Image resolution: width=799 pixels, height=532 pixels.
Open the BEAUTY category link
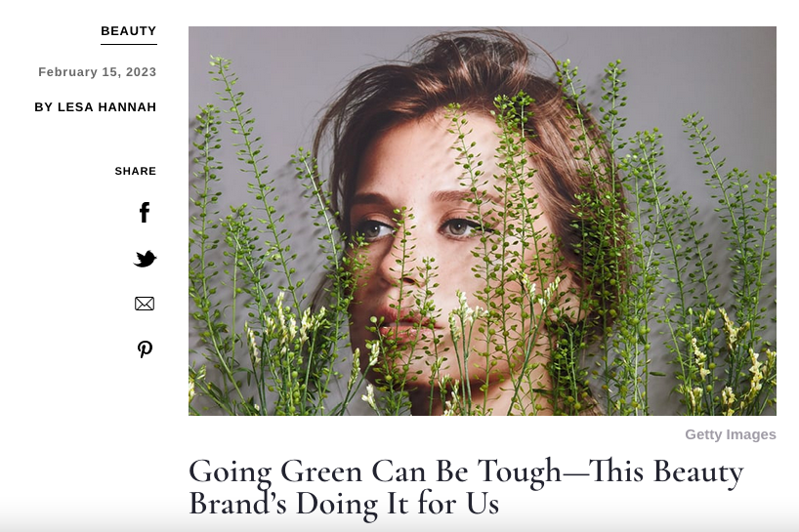point(128,31)
